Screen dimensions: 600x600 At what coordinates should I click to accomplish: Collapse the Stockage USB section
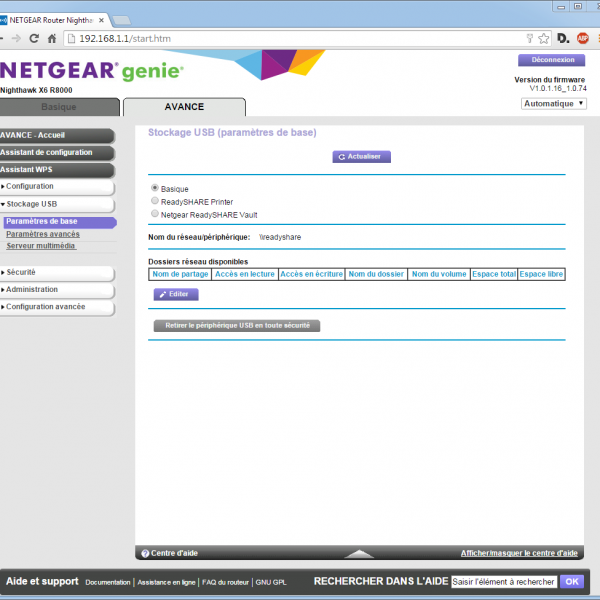[x=57, y=204]
